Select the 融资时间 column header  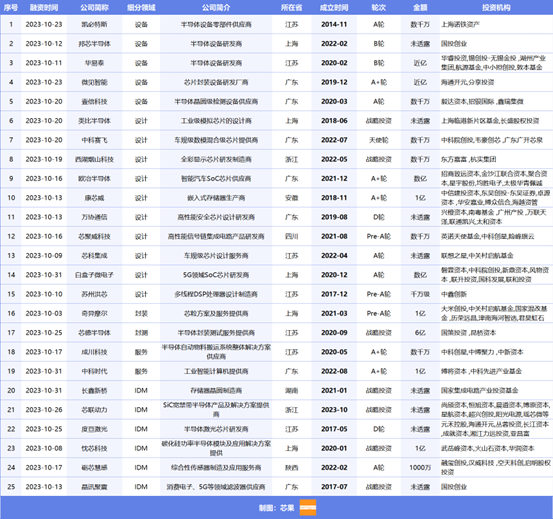[x=44, y=7]
